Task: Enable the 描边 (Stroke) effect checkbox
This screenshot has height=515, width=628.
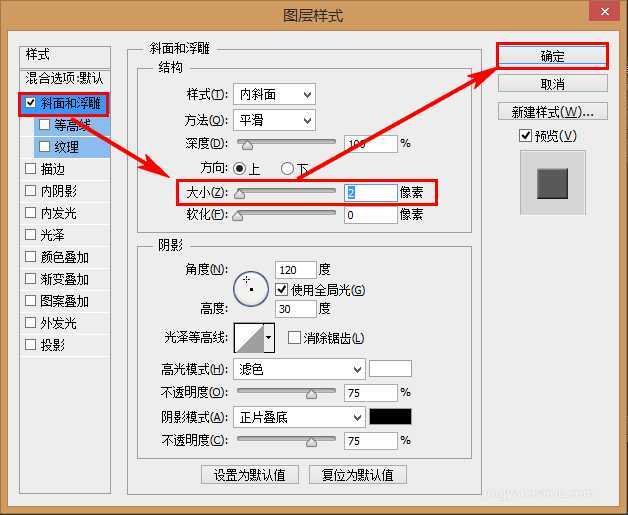Action: tap(30, 169)
